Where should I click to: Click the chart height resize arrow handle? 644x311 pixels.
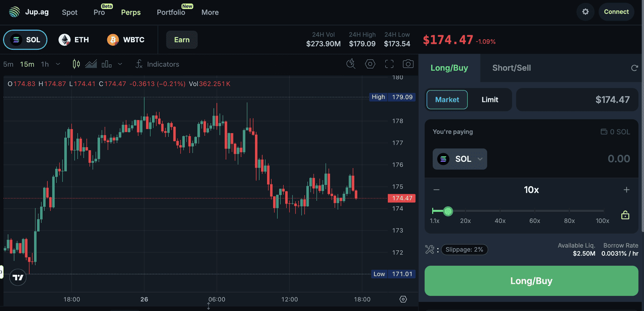[208, 306]
